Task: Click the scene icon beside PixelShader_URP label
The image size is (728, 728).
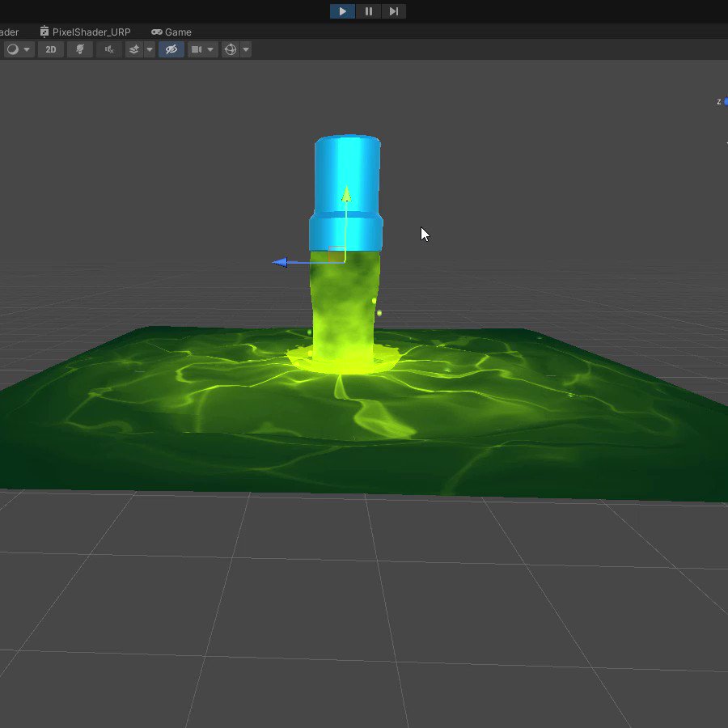Action: (x=44, y=32)
